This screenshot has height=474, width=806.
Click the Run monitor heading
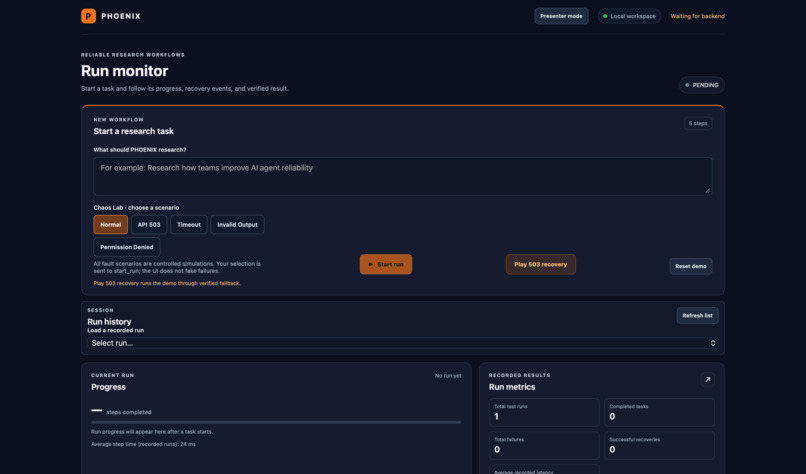tap(124, 71)
